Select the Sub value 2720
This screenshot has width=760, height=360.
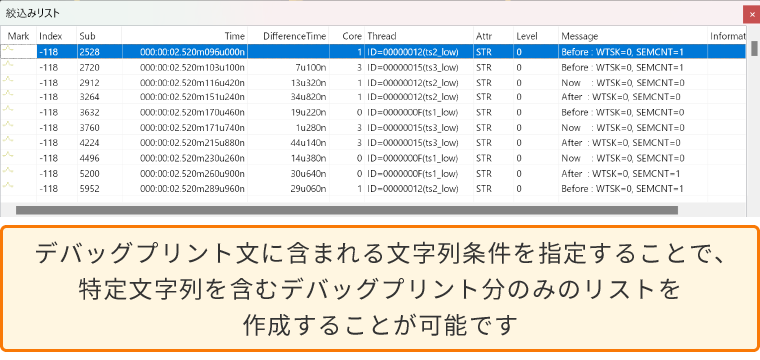tap(90, 67)
